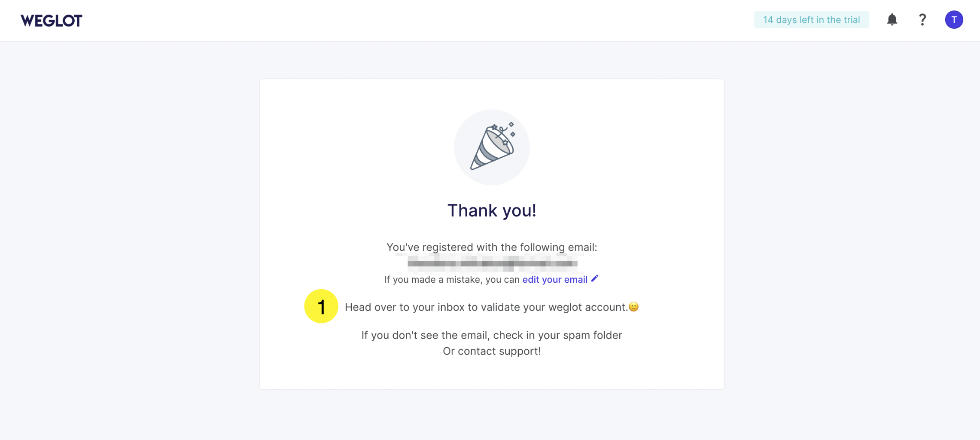Click "Head over to your inbox" instruction text
The height and width of the screenshot is (440, 980).
click(x=485, y=307)
